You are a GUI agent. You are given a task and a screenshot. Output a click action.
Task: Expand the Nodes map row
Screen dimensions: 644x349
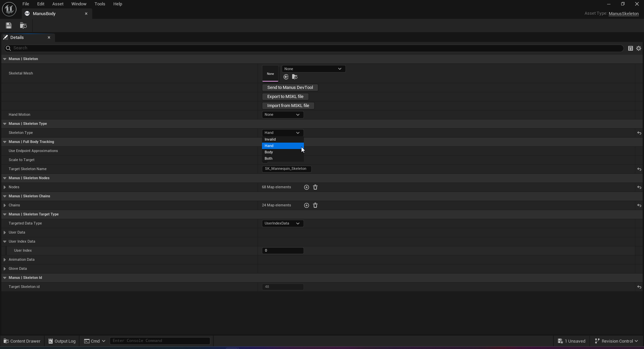pos(5,187)
